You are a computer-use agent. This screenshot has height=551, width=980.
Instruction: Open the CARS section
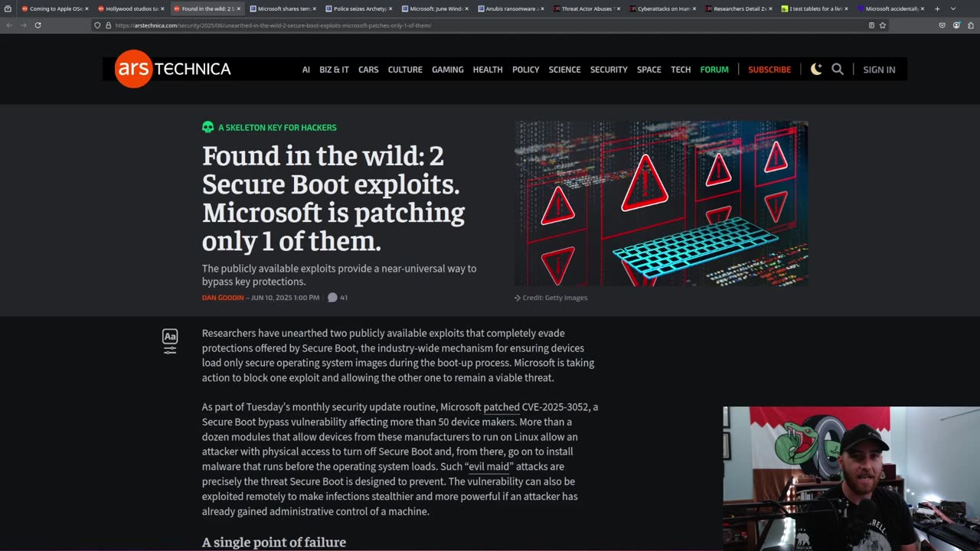tap(368, 70)
